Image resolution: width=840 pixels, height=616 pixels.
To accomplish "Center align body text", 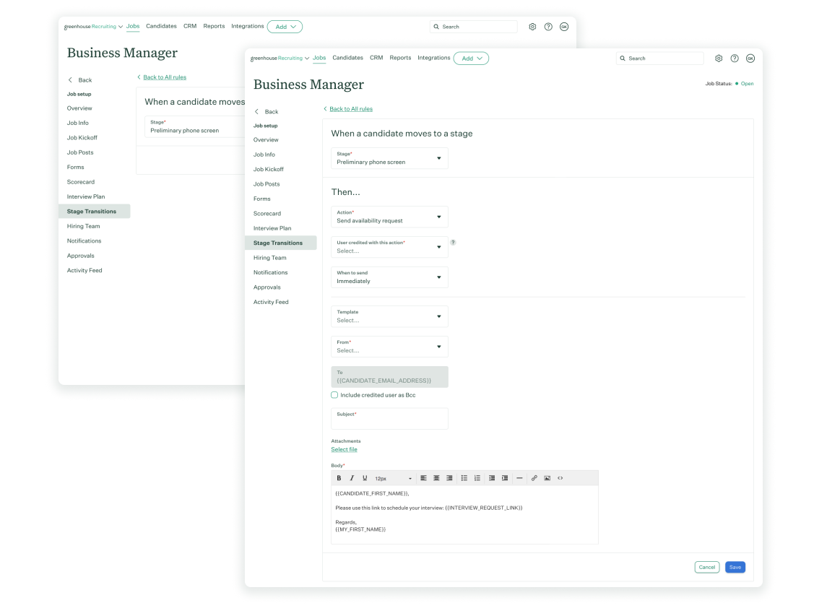I will [436, 478].
